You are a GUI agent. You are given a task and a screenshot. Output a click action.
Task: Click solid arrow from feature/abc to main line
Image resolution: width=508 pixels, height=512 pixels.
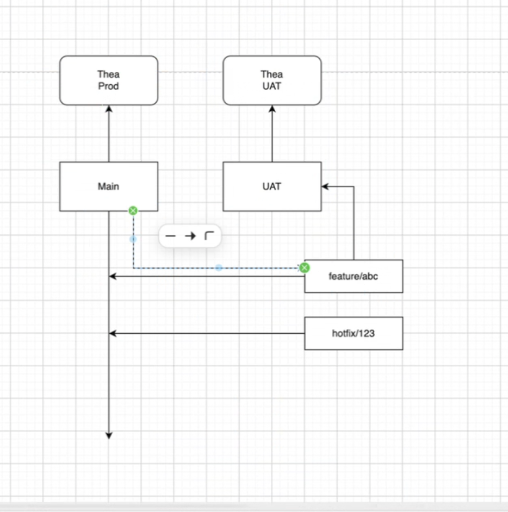coord(207,276)
